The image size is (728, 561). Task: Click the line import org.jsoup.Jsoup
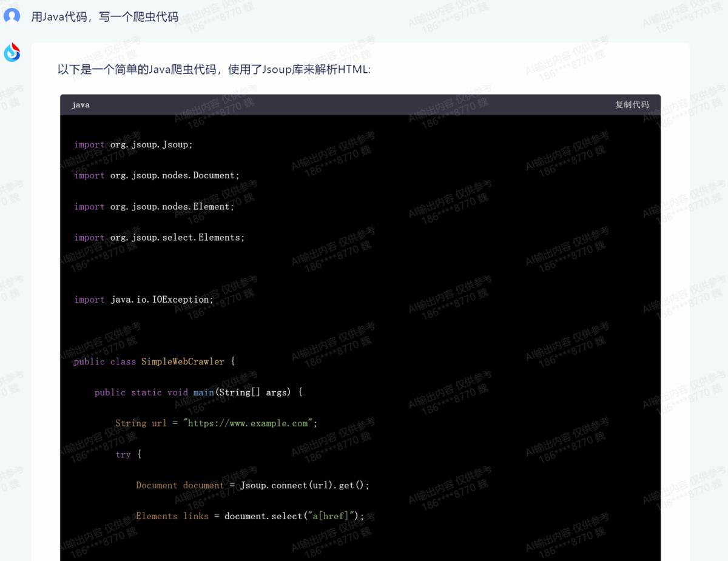(133, 144)
